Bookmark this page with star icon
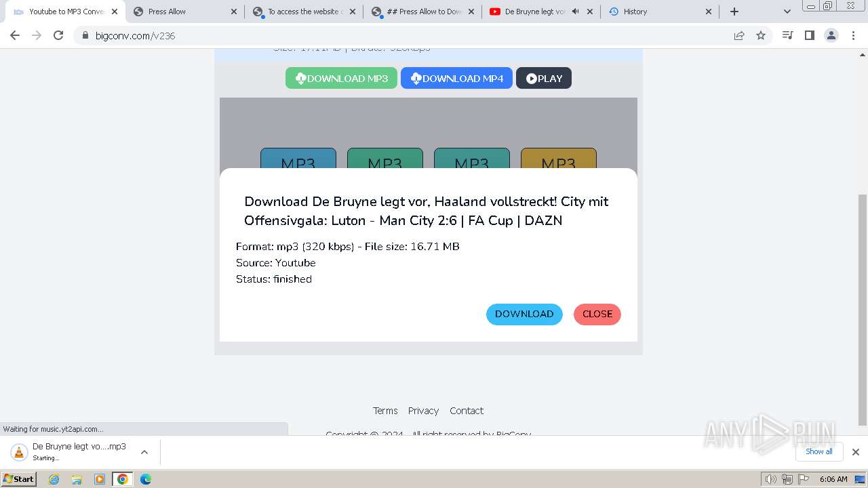The image size is (868, 488). 761,35
